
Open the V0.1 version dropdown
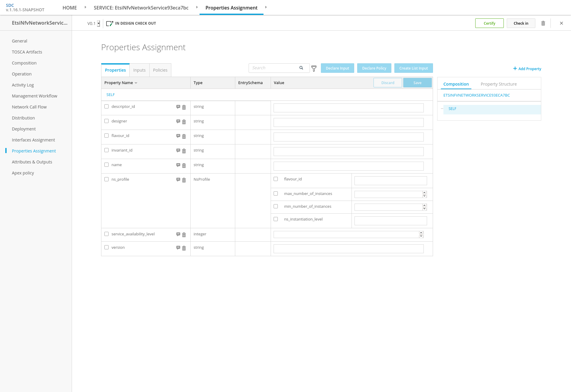(98, 23)
